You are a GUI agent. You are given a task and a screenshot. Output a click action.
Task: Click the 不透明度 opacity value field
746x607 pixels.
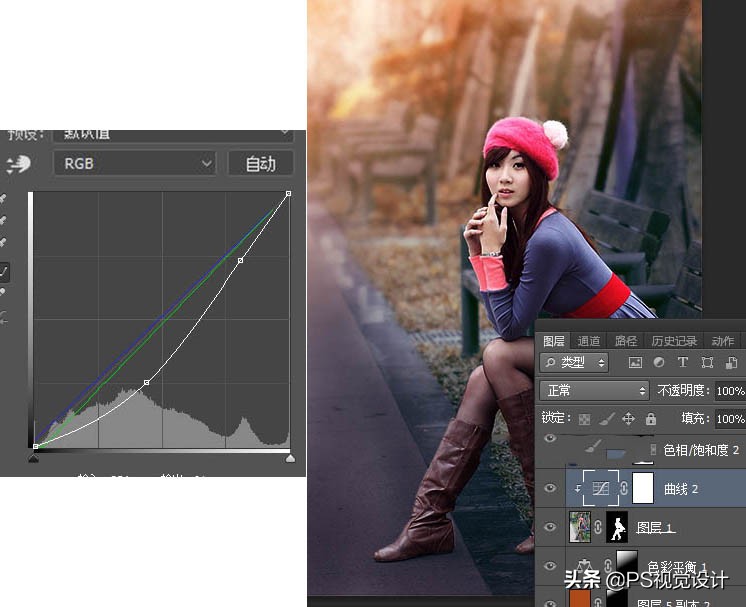click(730, 391)
